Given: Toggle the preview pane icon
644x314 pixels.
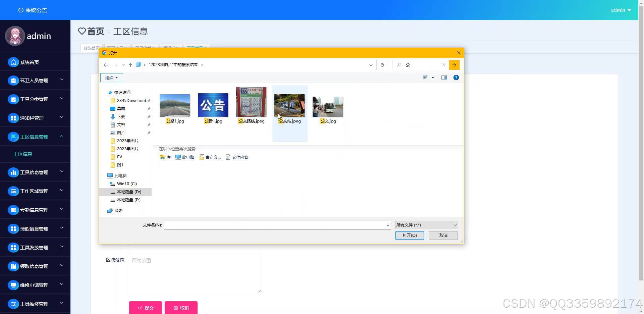Looking at the screenshot, I should [444, 77].
